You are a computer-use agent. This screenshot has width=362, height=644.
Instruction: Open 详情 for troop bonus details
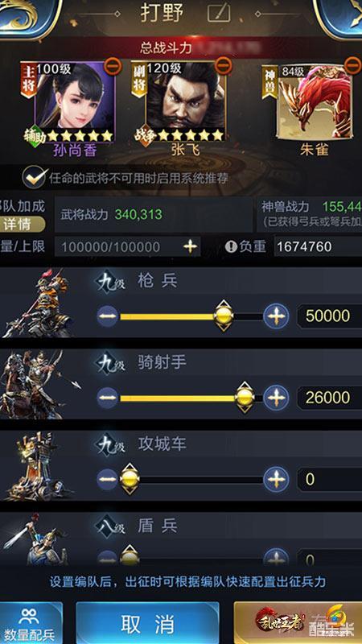tap(21, 225)
